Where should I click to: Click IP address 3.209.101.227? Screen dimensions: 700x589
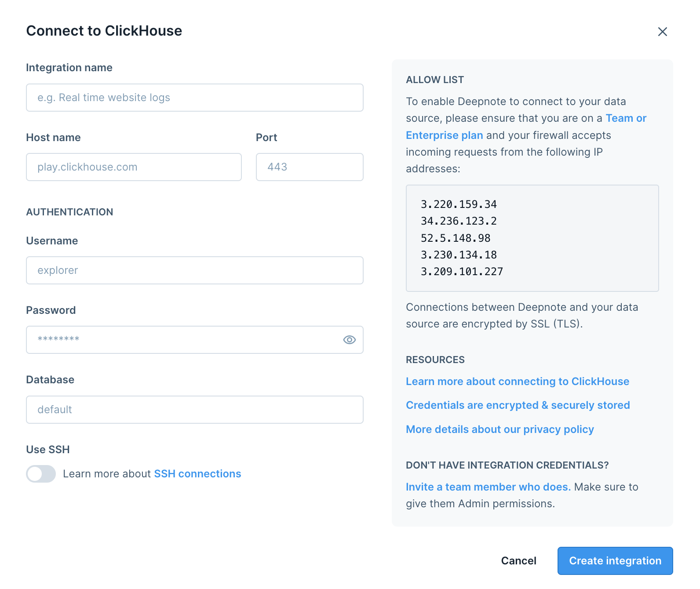coord(462,272)
